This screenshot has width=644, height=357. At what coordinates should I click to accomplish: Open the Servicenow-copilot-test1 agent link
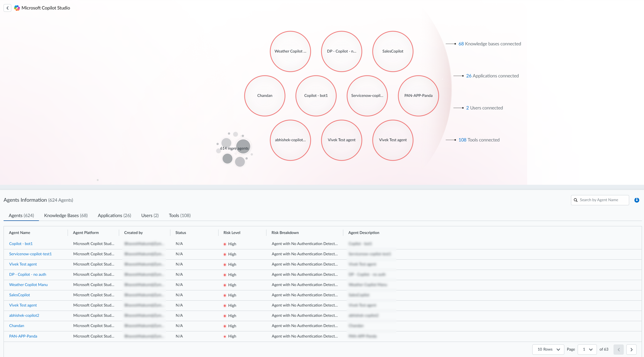30,254
